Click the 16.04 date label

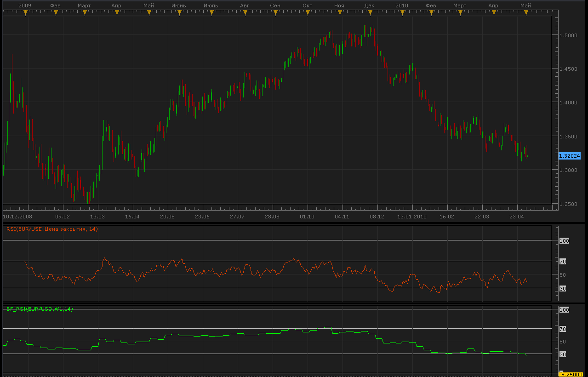click(132, 216)
